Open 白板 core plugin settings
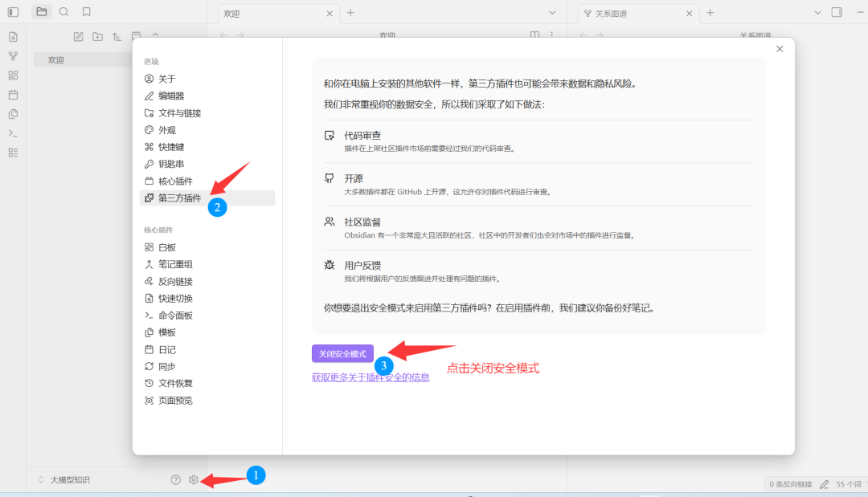This screenshot has height=497, width=868. [207, 247]
